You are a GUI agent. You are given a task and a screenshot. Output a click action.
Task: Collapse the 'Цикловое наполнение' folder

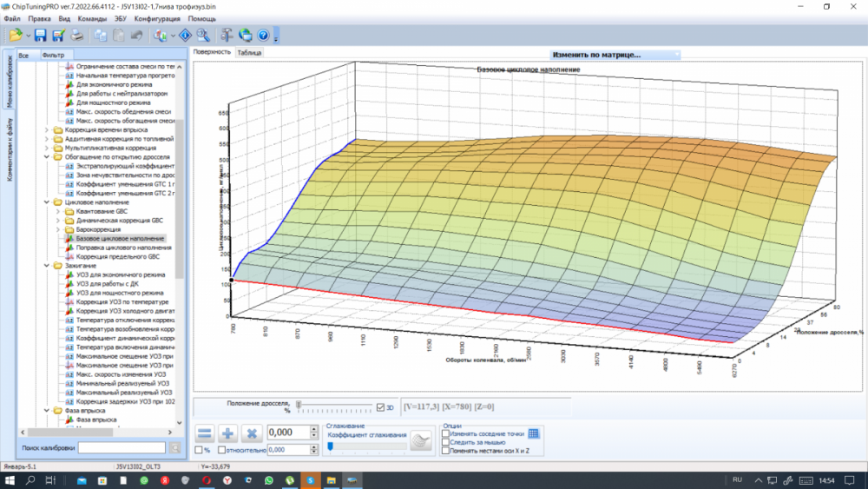coord(47,202)
